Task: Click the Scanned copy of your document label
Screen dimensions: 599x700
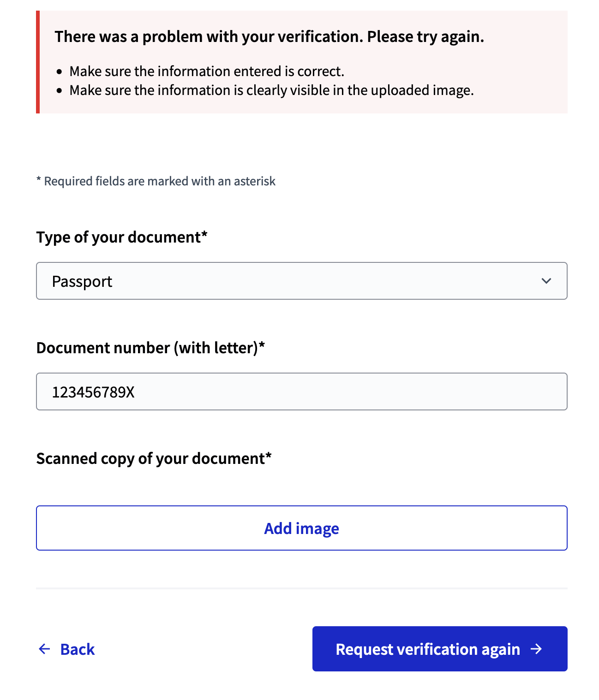Action: click(154, 458)
